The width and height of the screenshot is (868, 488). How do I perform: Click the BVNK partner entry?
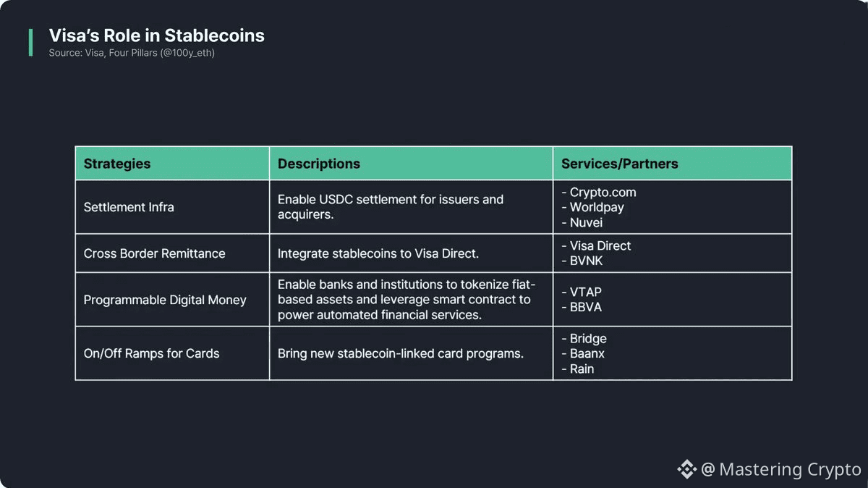pos(586,261)
